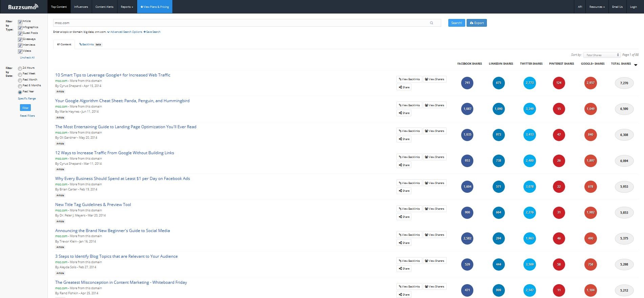Open article '10 Smart Tips to Leverage Google+'
Viewport: 644px width, 298px height.
(113, 75)
